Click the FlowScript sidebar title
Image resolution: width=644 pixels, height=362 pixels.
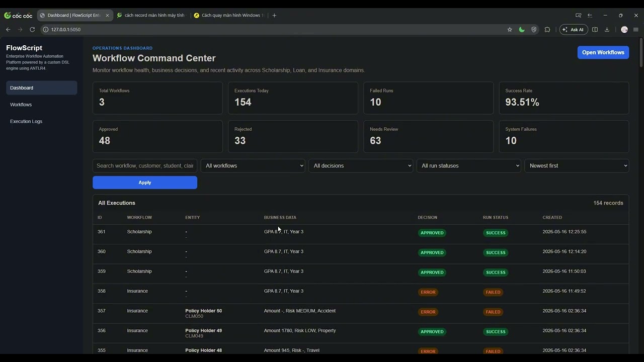click(24, 48)
